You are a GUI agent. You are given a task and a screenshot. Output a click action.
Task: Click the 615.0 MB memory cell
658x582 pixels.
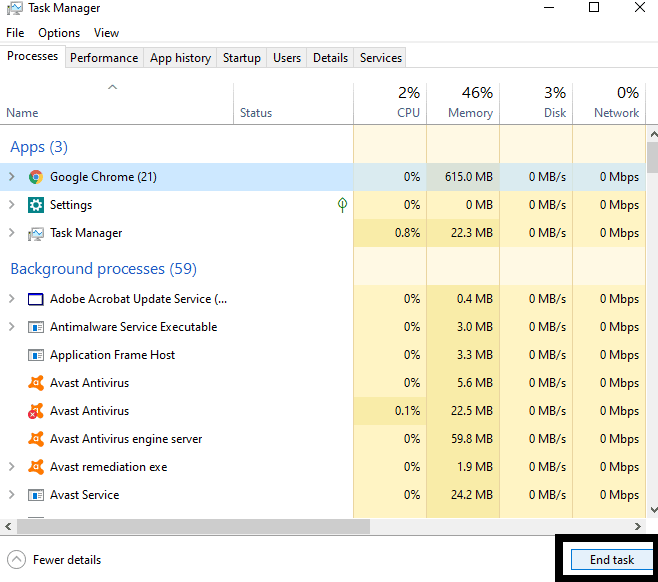tap(463, 177)
